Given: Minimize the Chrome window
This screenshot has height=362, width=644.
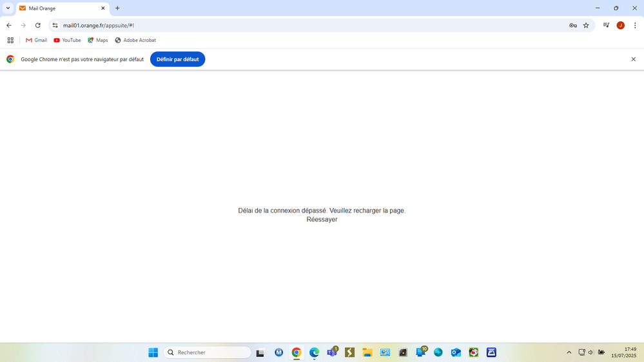Looking at the screenshot, I should (598, 8).
